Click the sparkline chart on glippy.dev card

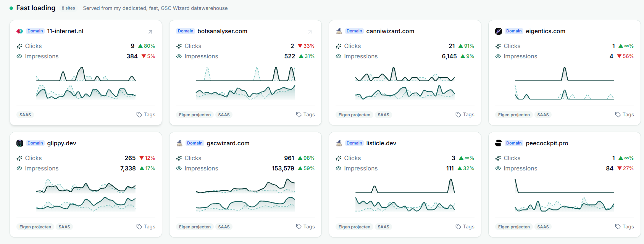[86, 195]
